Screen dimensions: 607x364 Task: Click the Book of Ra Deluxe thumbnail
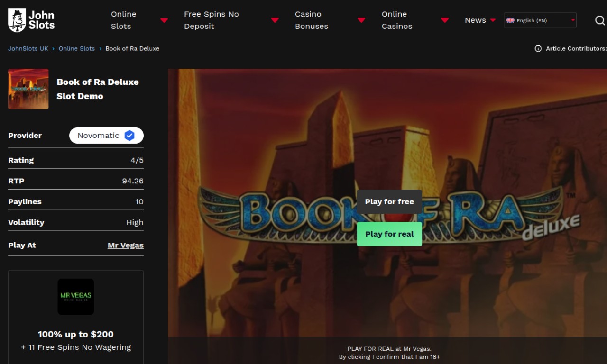tap(28, 89)
